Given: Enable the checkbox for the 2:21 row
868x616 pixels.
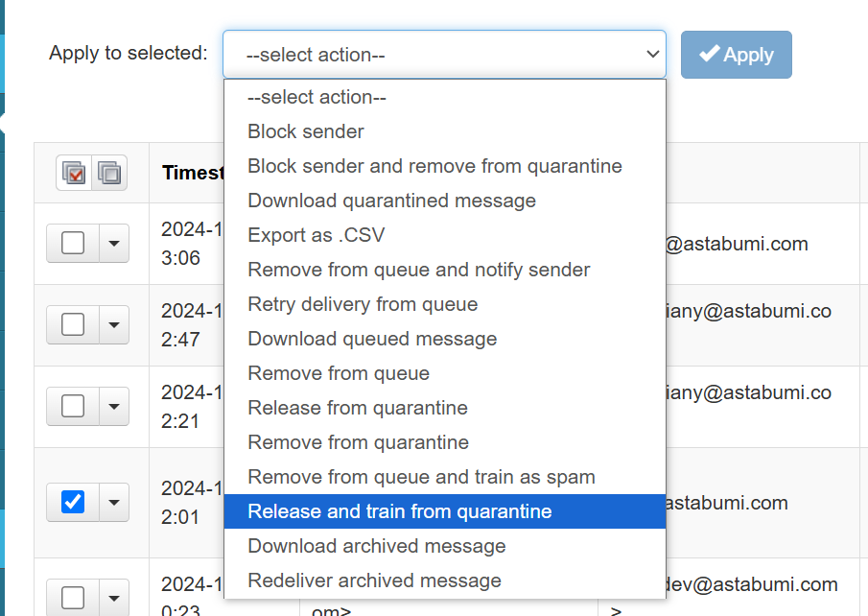Looking at the screenshot, I should click(x=73, y=406).
